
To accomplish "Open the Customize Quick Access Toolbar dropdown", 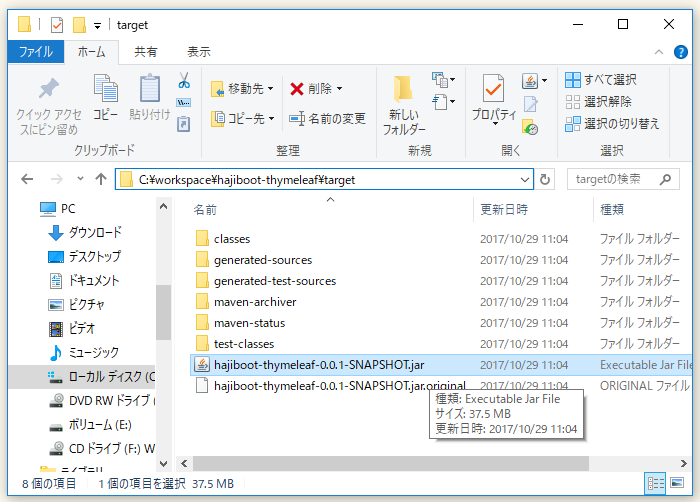I will pos(97,26).
